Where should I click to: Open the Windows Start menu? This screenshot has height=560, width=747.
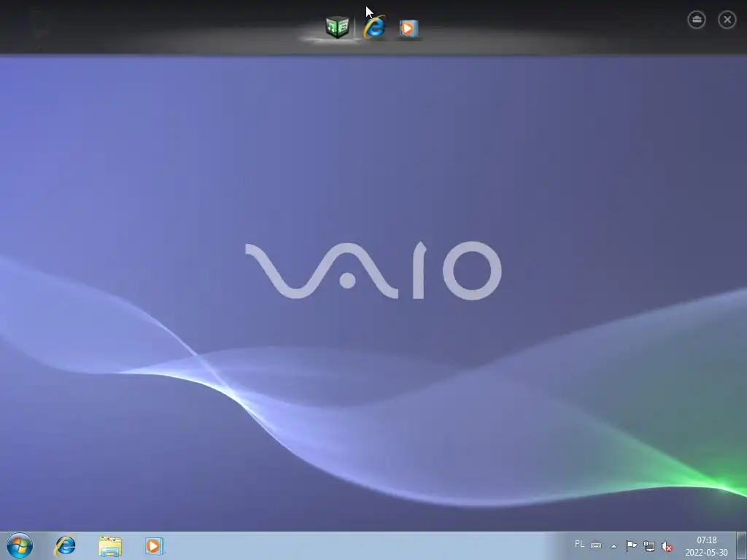coord(20,545)
